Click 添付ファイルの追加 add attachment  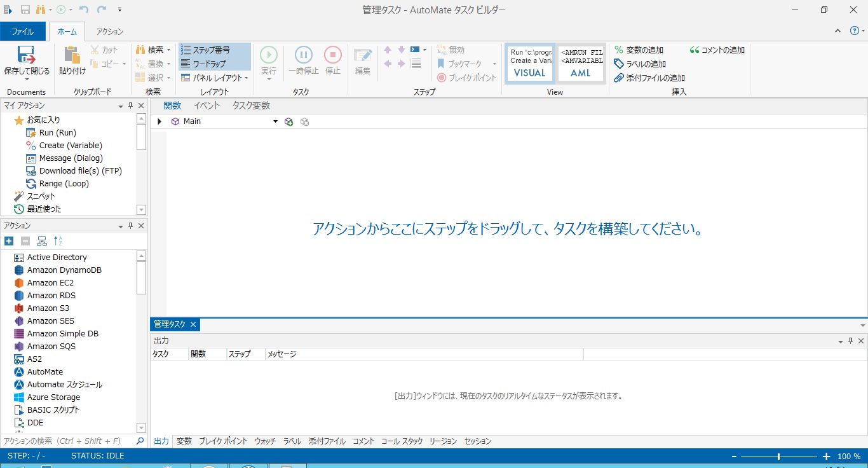pos(649,78)
